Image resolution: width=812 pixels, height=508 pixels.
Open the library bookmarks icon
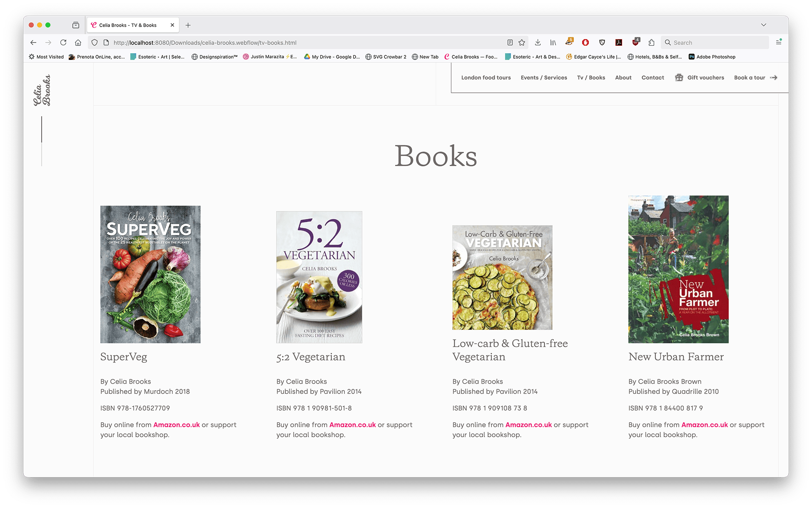click(553, 42)
